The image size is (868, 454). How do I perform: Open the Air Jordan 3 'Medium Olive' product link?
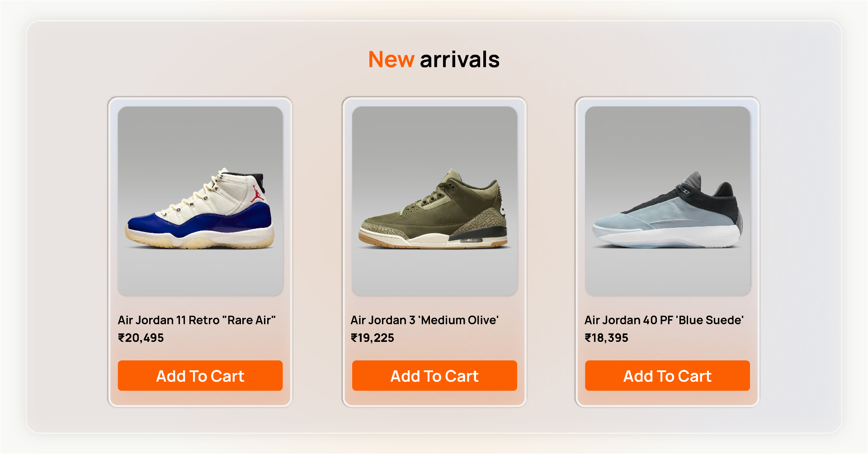[425, 320]
